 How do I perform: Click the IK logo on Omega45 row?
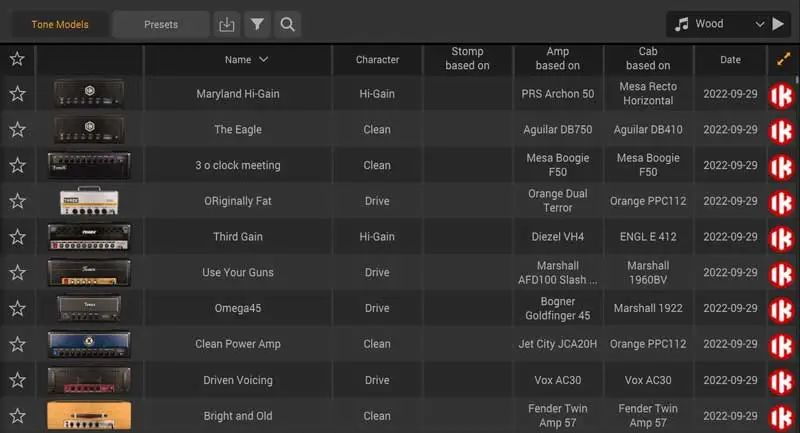click(x=781, y=309)
